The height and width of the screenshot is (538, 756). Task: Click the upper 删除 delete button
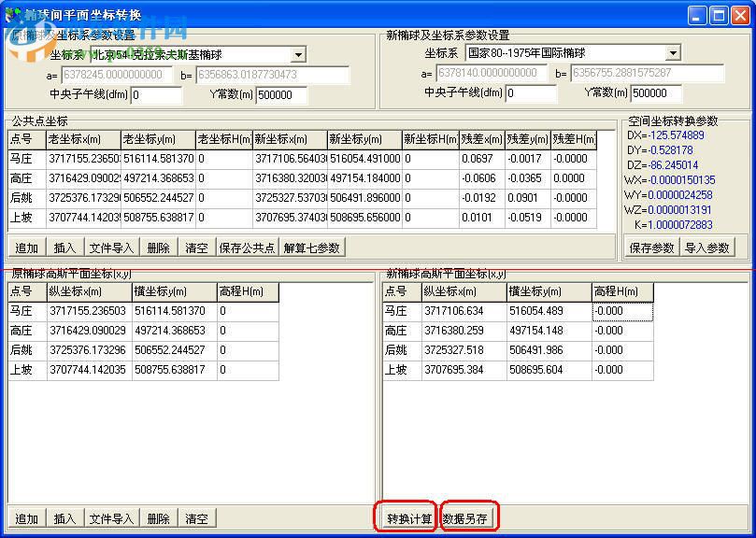point(157,248)
